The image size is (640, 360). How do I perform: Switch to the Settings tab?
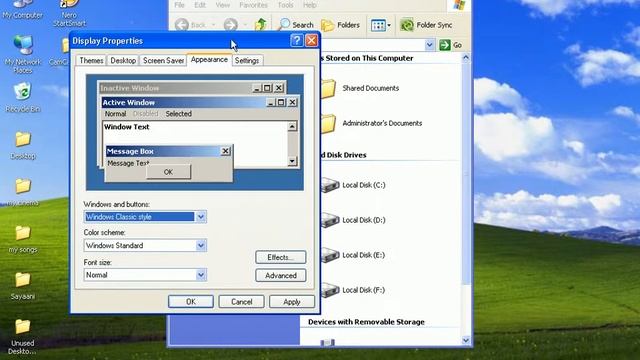coord(247,60)
